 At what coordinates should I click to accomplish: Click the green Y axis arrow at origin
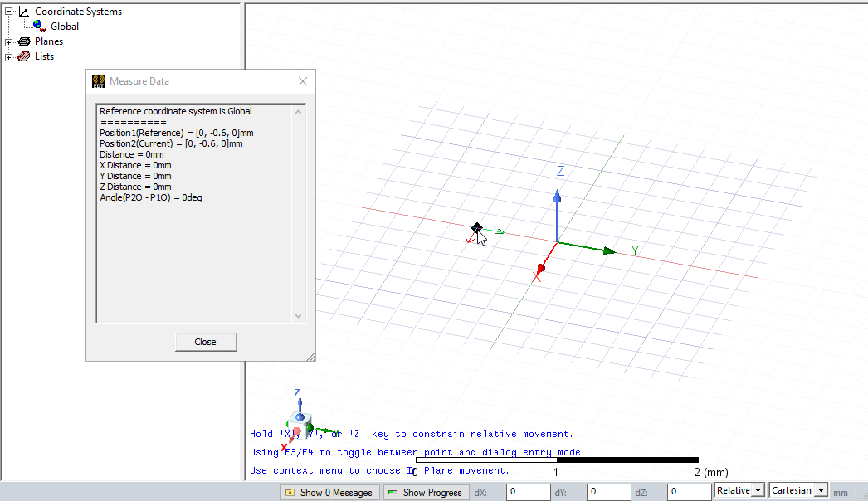tap(587, 247)
